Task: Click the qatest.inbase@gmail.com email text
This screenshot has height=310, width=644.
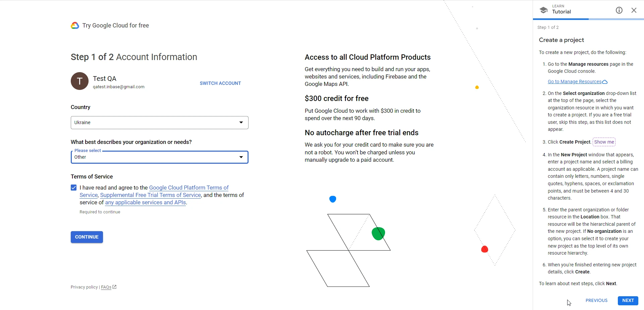Action: (x=119, y=87)
